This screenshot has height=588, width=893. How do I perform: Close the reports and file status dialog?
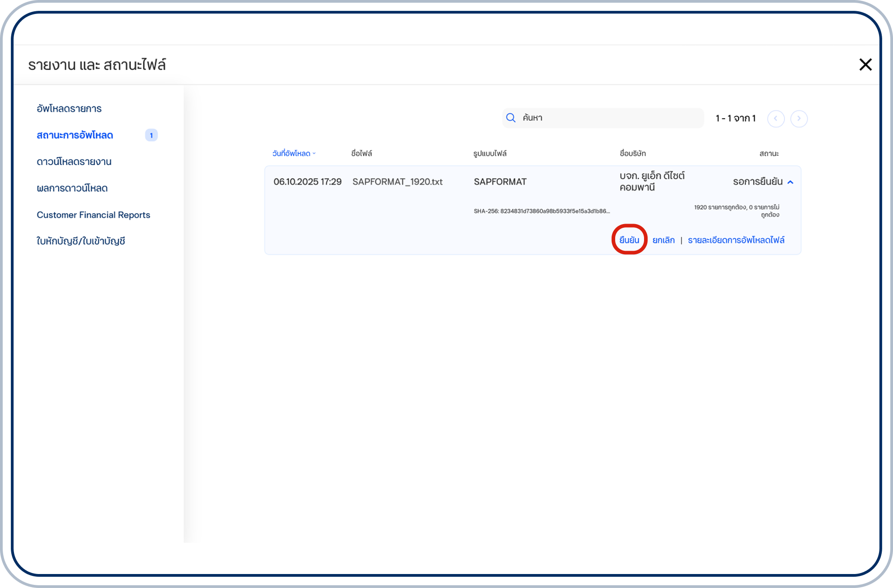click(865, 64)
